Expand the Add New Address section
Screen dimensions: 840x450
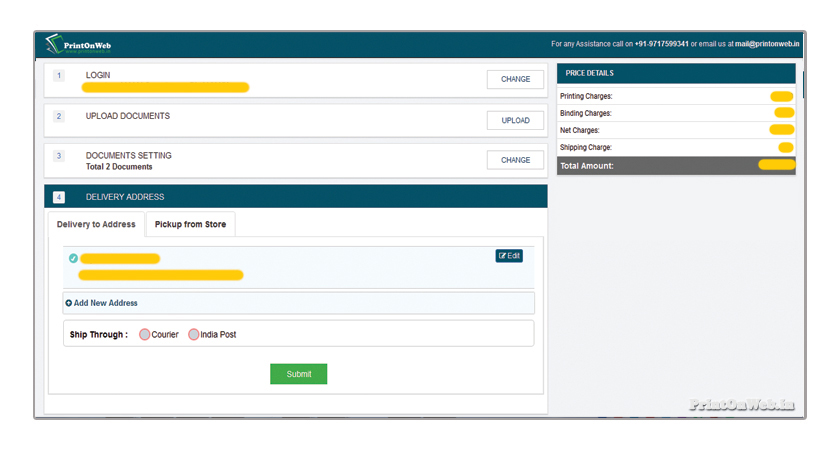105,303
